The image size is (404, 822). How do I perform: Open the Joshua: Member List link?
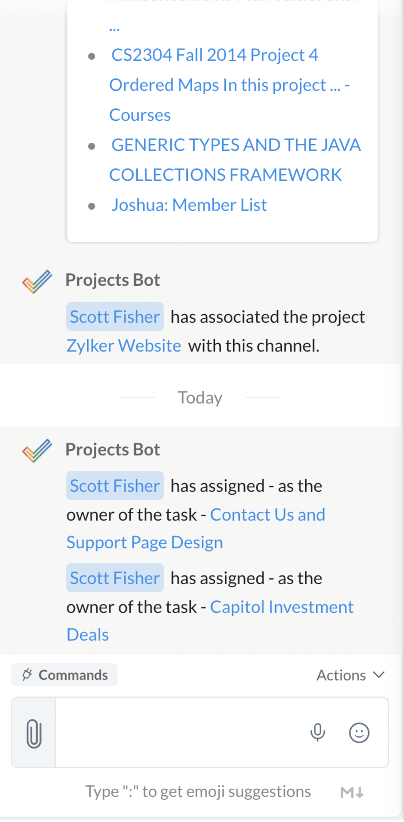coord(189,205)
